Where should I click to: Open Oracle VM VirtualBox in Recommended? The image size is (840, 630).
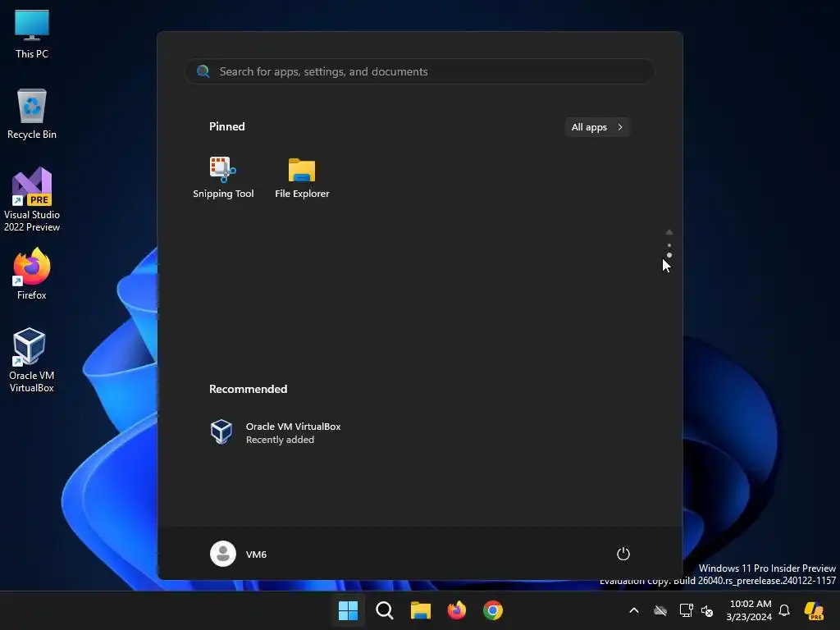276,432
